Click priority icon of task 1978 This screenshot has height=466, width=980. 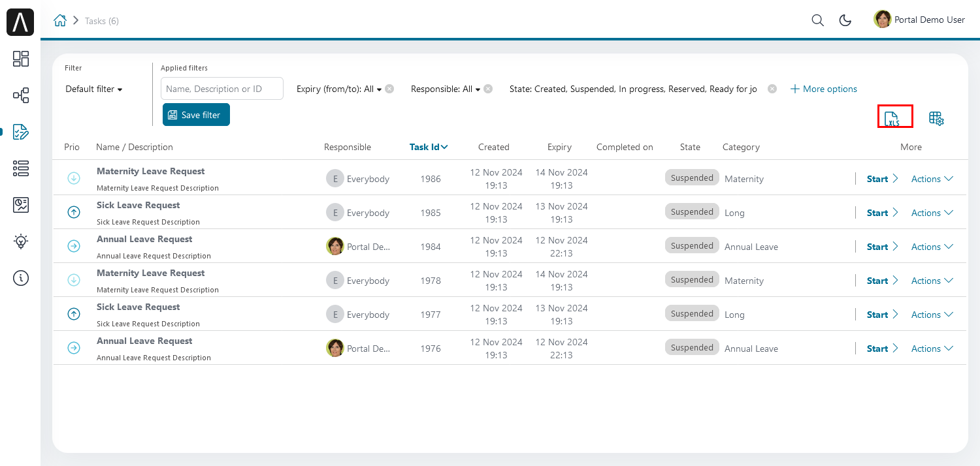tap(74, 280)
